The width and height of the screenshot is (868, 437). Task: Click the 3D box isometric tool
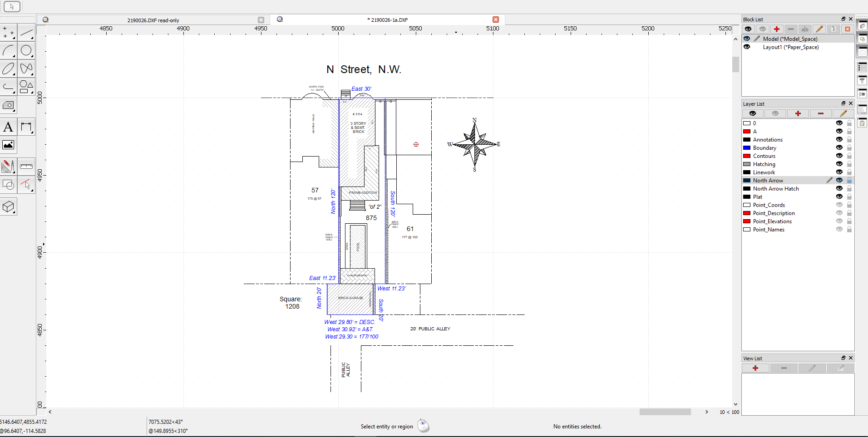[x=8, y=207]
